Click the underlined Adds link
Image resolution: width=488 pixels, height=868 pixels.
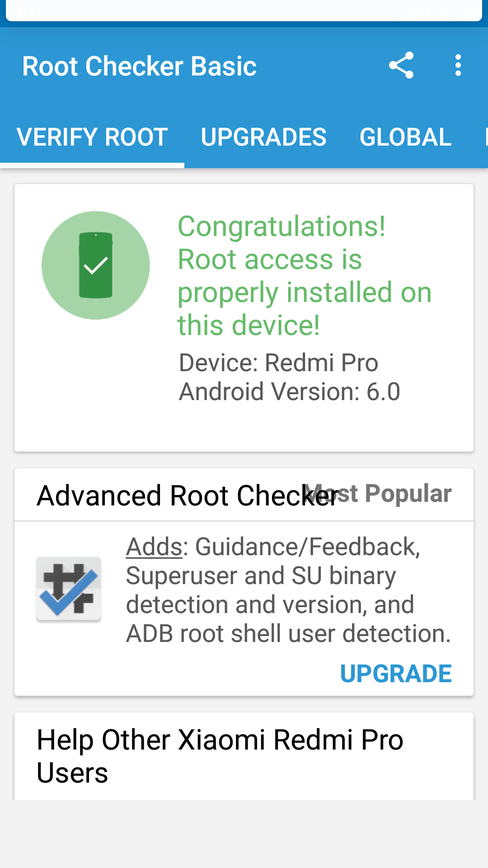(x=154, y=547)
